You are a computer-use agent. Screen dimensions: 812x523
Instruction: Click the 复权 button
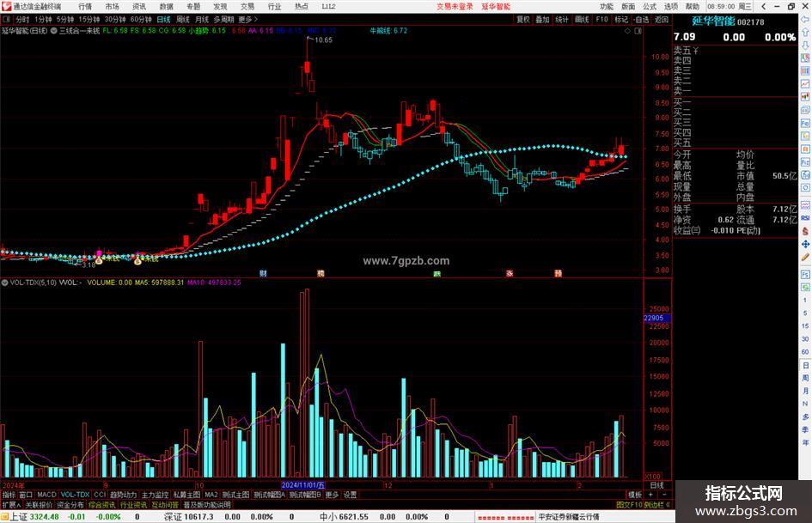pos(523,19)
